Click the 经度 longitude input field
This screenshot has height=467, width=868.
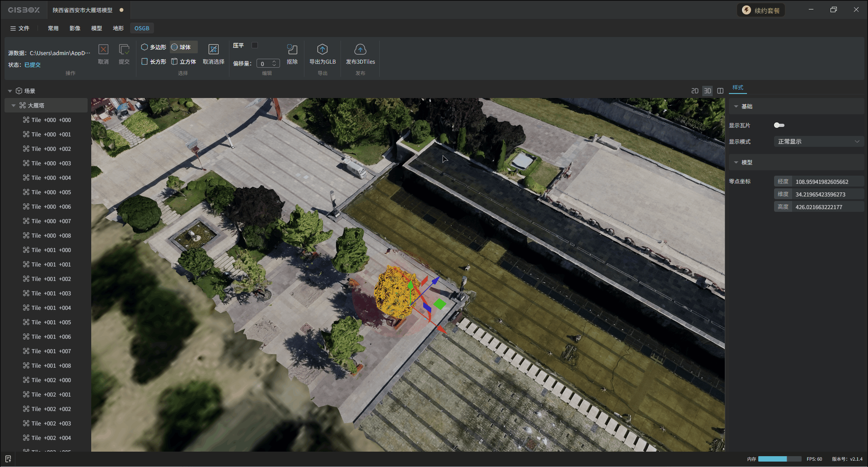pos(827,182)
